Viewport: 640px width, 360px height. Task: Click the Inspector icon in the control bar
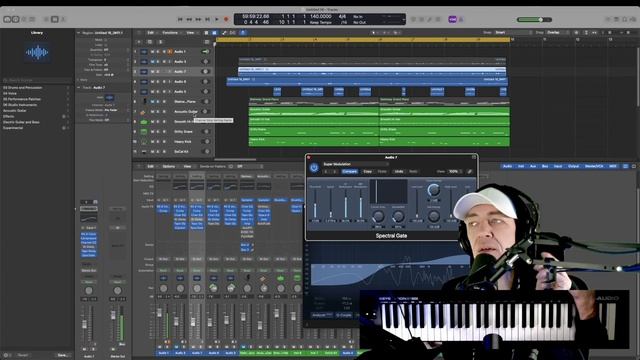coord(16,19)
